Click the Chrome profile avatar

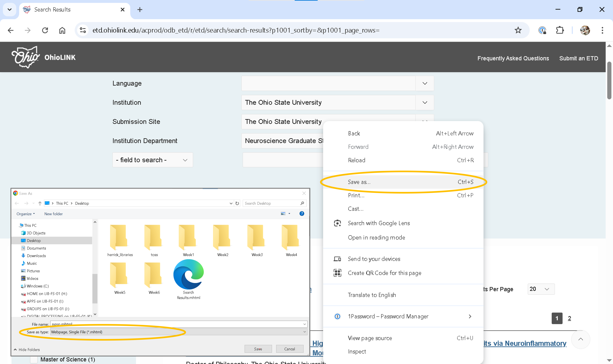pos(585,30)
